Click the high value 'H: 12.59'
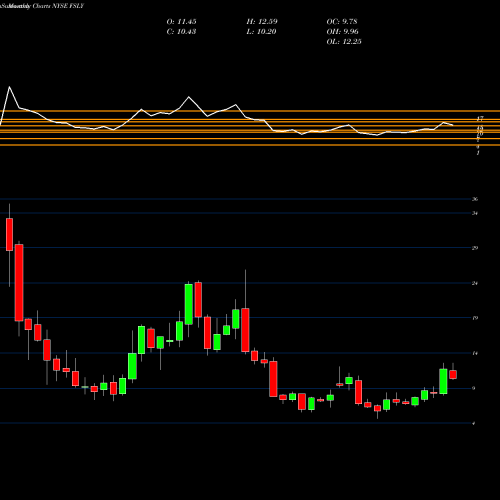This screenshot has width=500, height=500. (x=262, y=22)
